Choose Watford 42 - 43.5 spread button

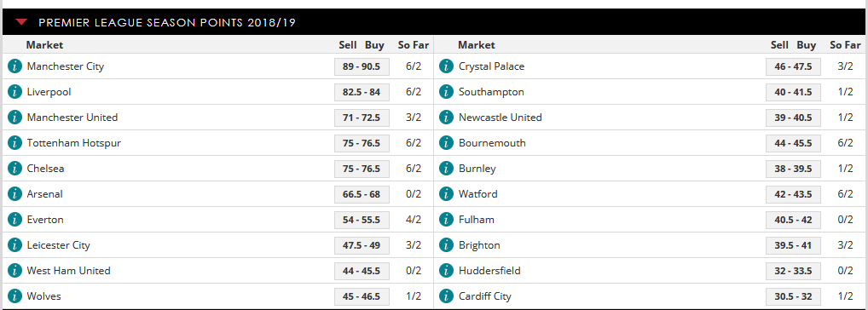coord(793,194)
